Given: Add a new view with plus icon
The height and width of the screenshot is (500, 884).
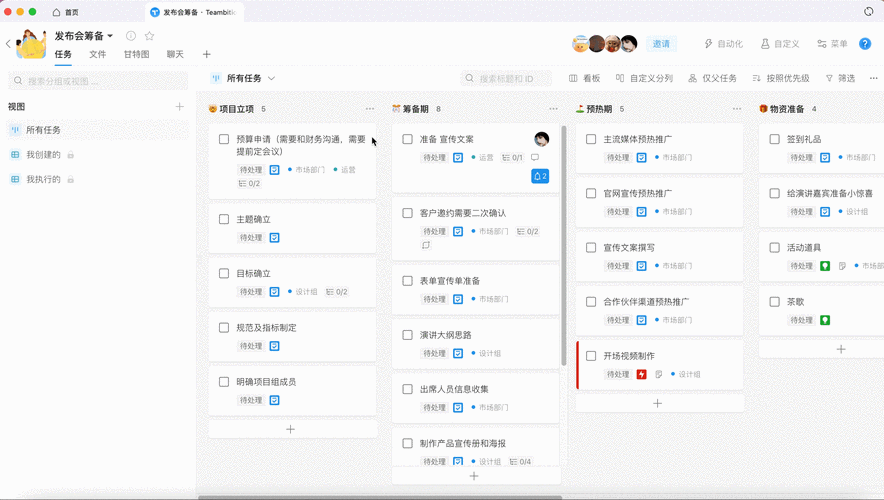Looking at the screenshot, I should tap(179, 107).
